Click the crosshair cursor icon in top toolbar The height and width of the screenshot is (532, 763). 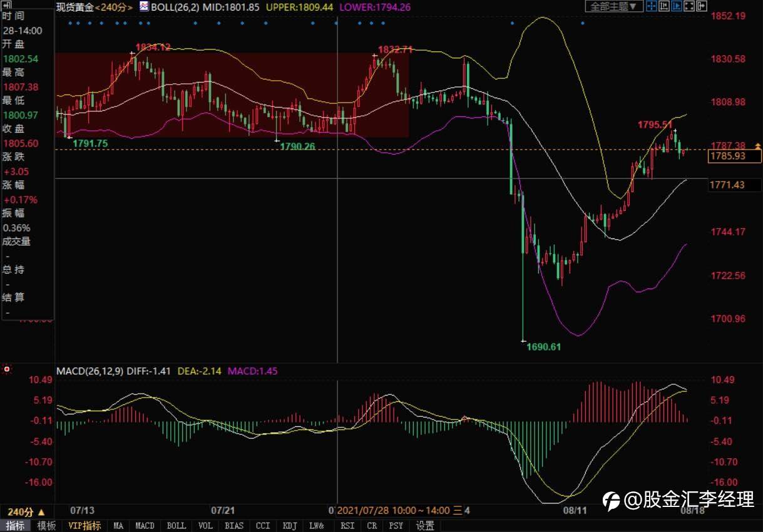651,6
